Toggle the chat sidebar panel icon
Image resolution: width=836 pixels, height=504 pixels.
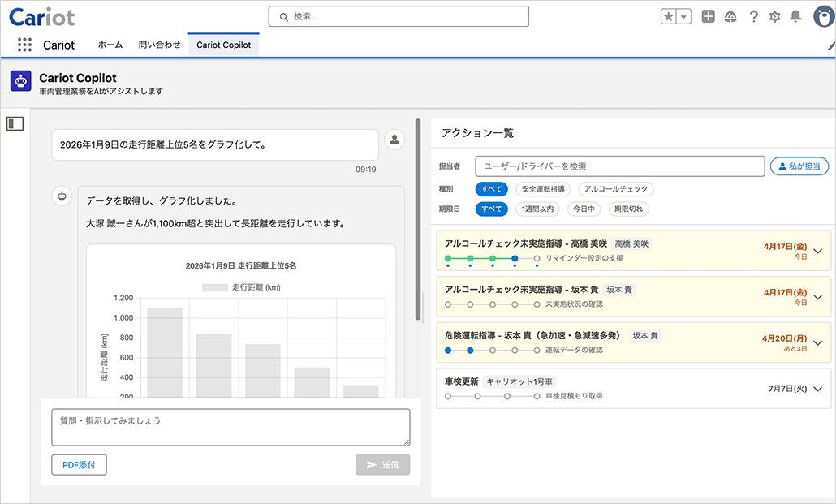(15, 123)
